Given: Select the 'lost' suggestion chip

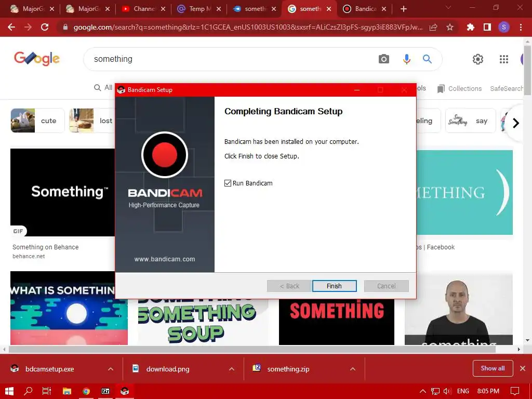Looking at the screenshot, I should click(x=91, y=121).
